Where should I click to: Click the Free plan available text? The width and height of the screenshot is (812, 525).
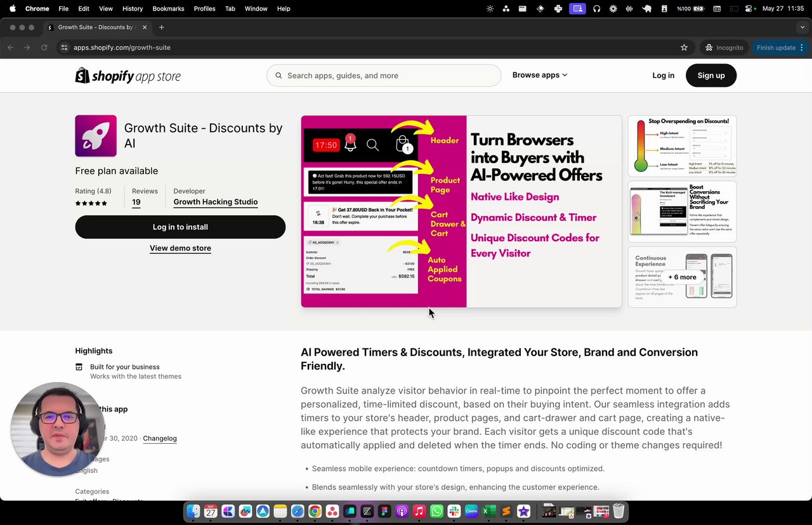tap(117, 171)
